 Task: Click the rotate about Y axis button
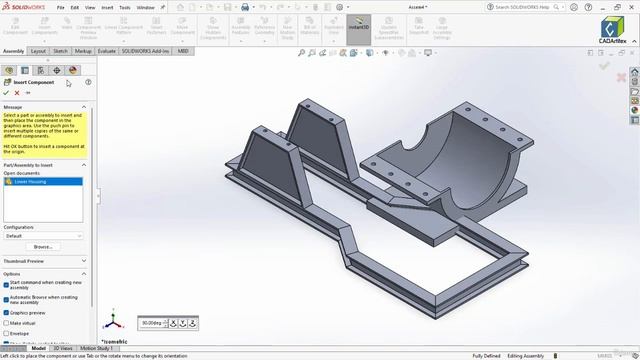[183, 323]
